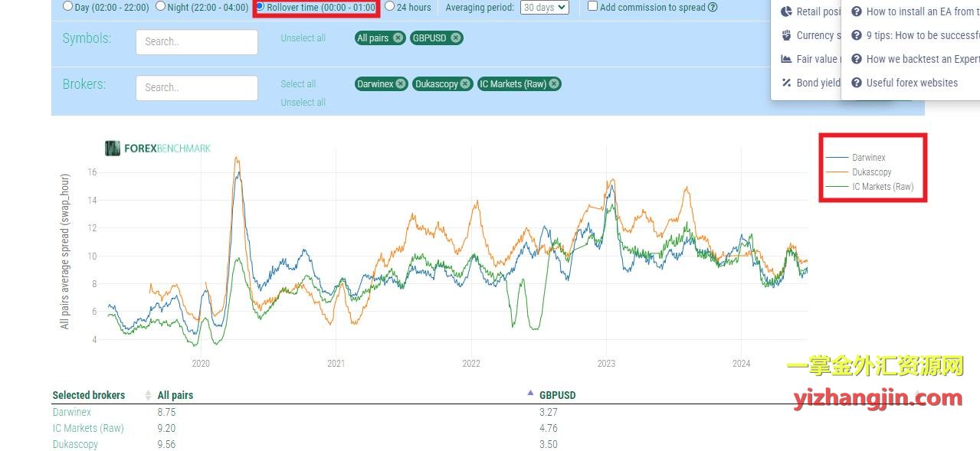
Task: Remove the All pairs symbol tag
Action: [x=398, y=38]
